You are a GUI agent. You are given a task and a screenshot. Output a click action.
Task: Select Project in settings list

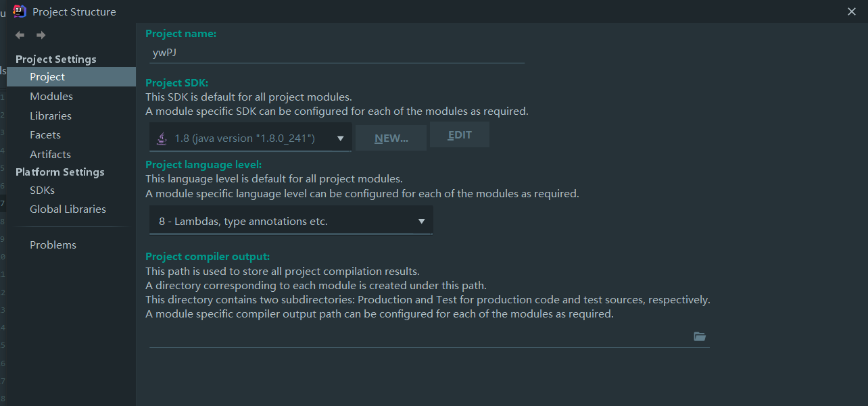click(72, 77)
